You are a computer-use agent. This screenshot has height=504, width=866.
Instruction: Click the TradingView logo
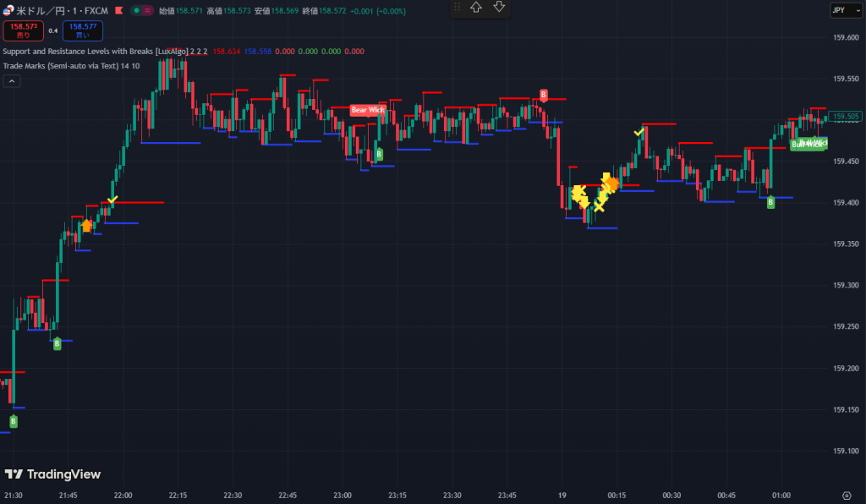tap(52, 474)
